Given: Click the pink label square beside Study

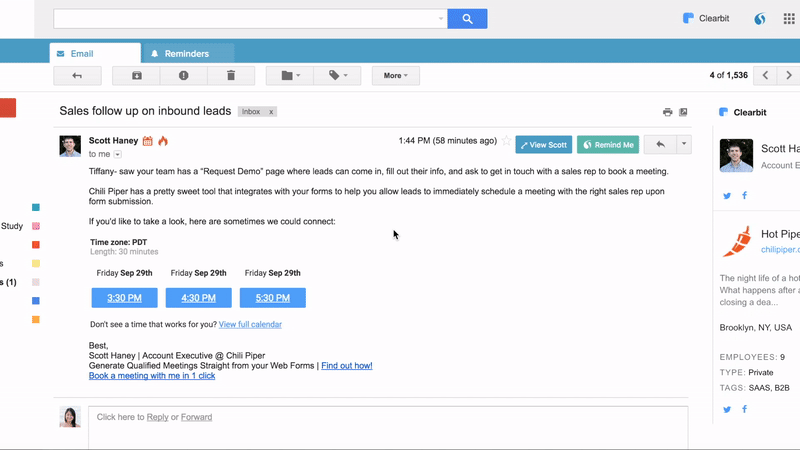Looking at the screenshot, I should [x=36, y=226].
